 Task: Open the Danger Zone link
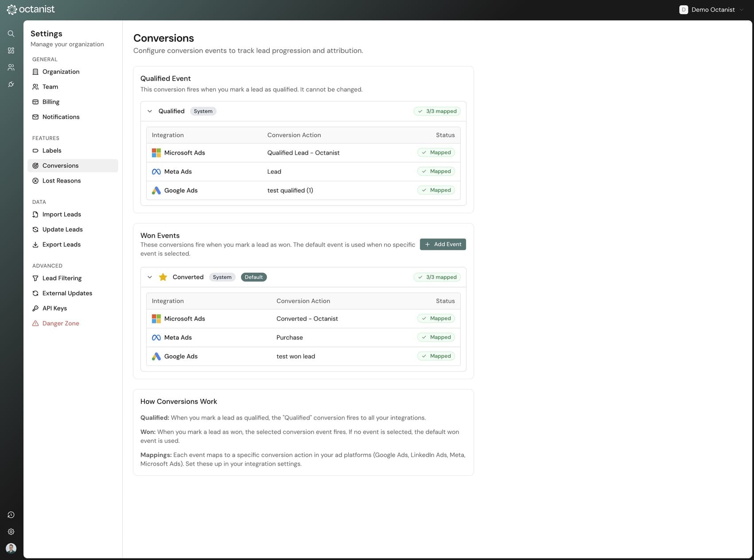60,323
